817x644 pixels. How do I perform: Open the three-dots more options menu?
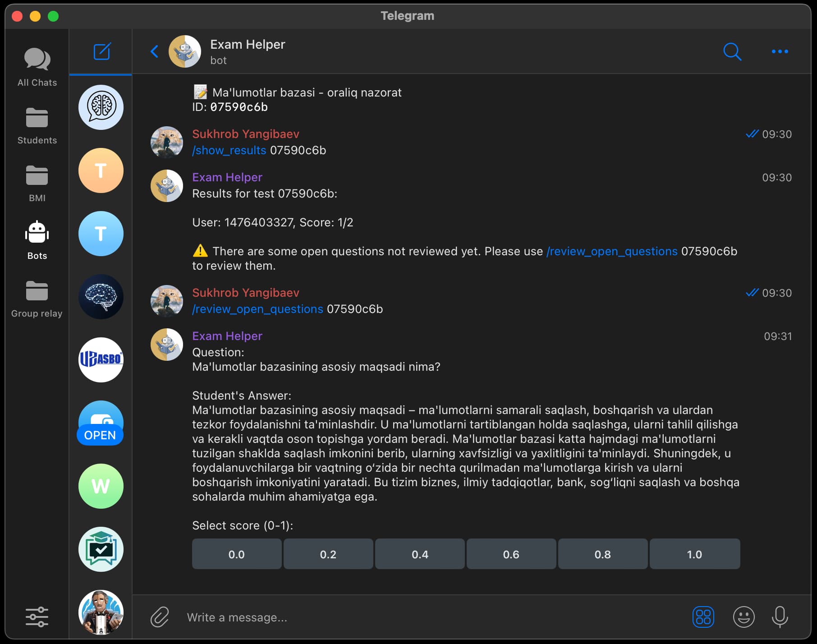coord(780,51)
